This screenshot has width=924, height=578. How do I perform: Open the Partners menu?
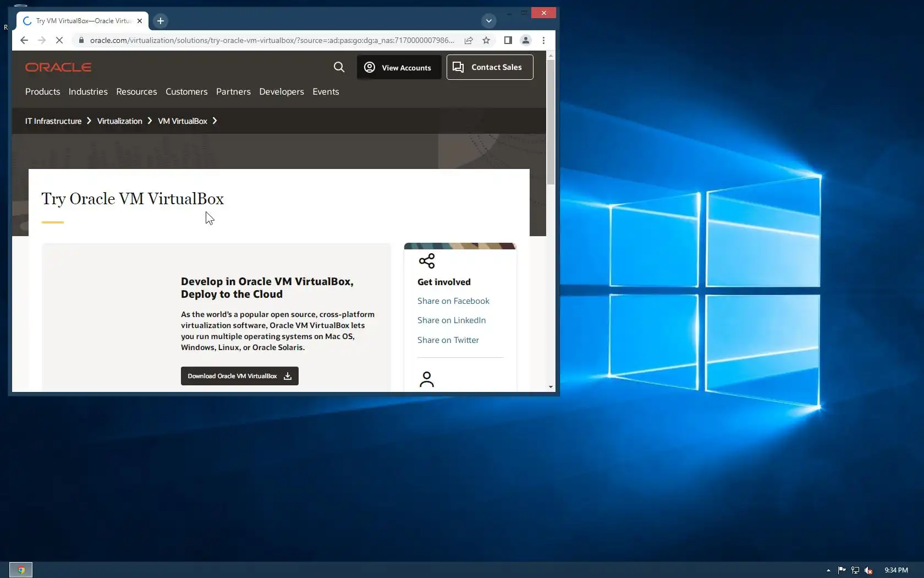pos(233,91)
